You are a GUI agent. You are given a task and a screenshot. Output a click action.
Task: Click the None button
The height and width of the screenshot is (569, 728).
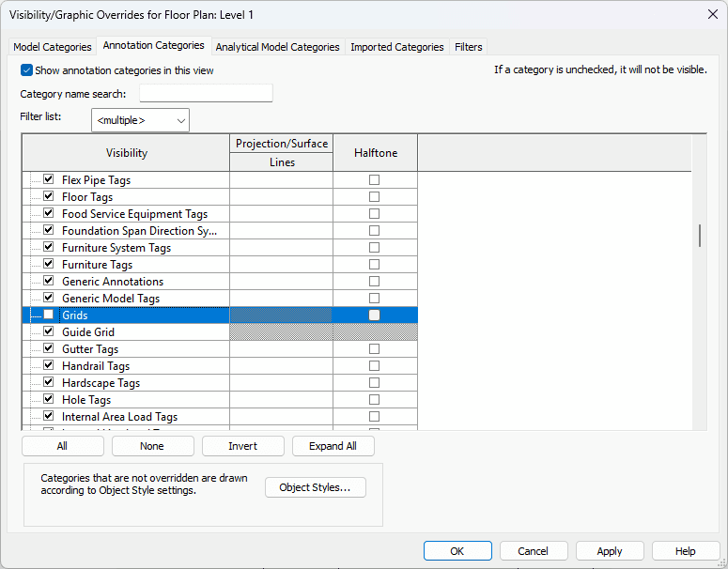click(153, 446)
